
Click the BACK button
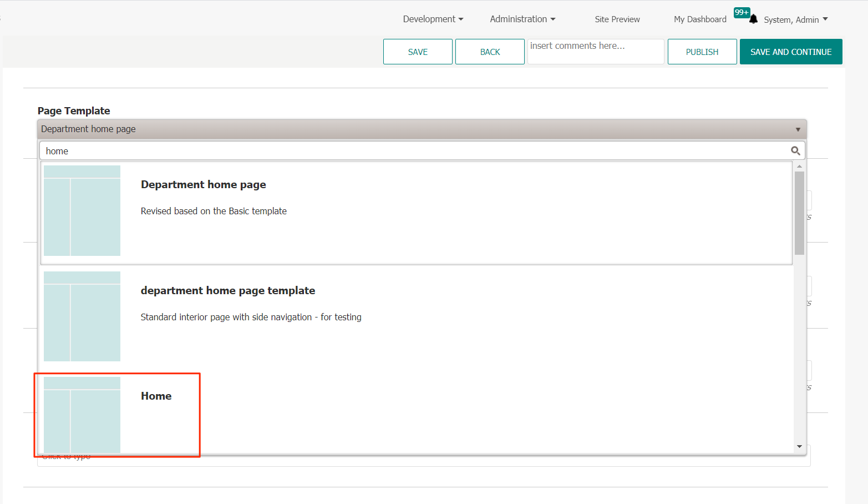click(x=490, y=52)
